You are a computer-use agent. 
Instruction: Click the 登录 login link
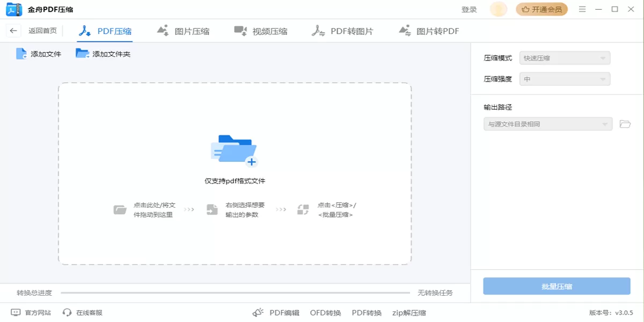tap(469, 9)
